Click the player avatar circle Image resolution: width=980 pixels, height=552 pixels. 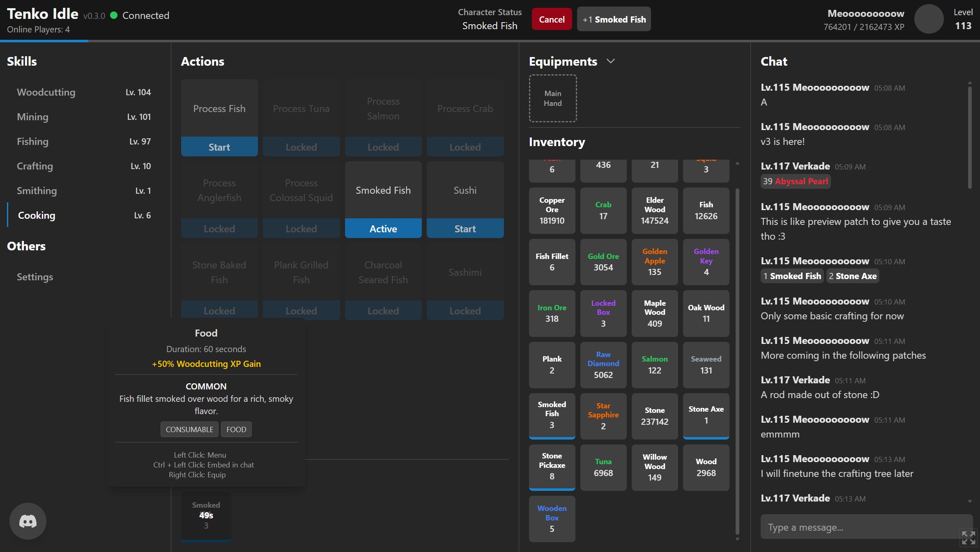928,19
